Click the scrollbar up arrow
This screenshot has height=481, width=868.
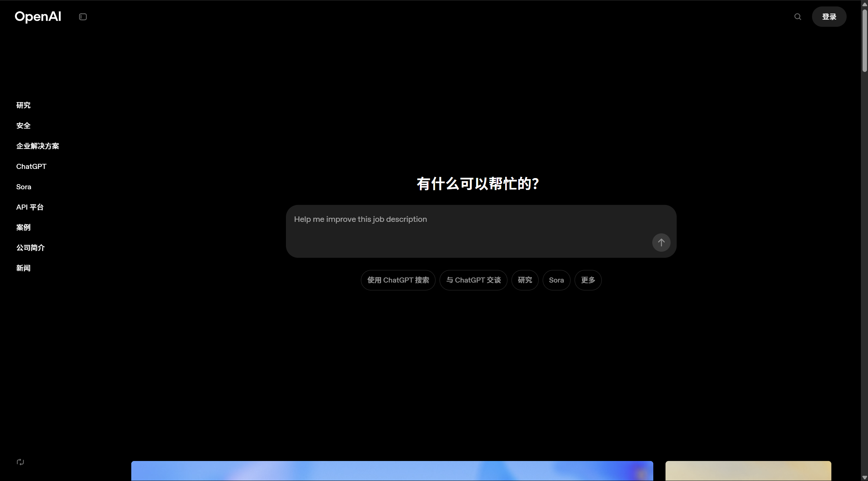865,4
